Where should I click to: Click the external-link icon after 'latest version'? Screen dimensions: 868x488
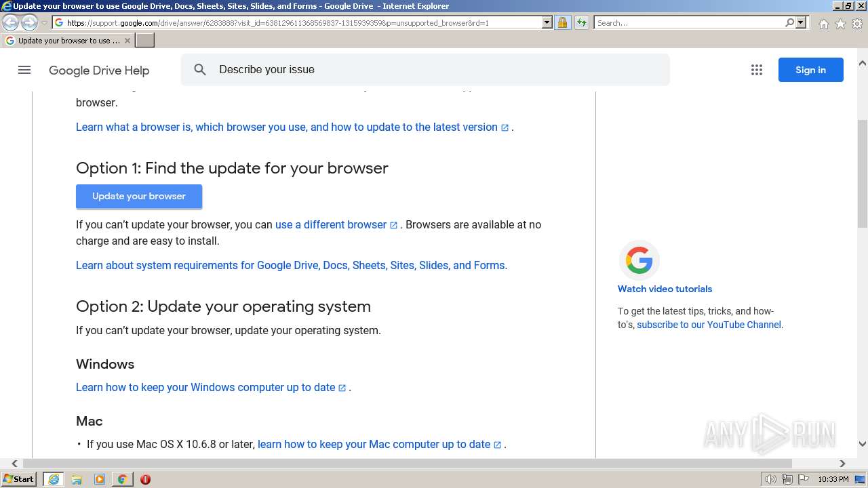[x=505, y=127]
